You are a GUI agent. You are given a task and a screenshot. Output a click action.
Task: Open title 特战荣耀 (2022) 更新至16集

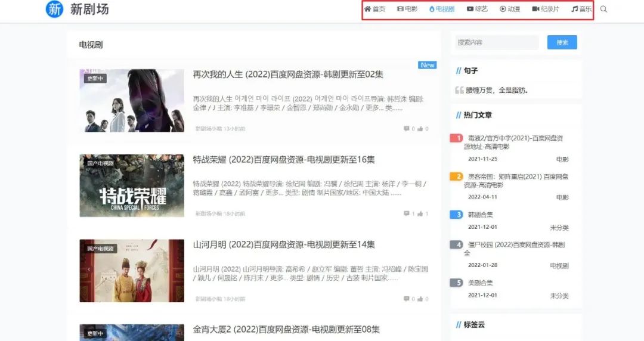pyautogui.click(x=284, y=159)
